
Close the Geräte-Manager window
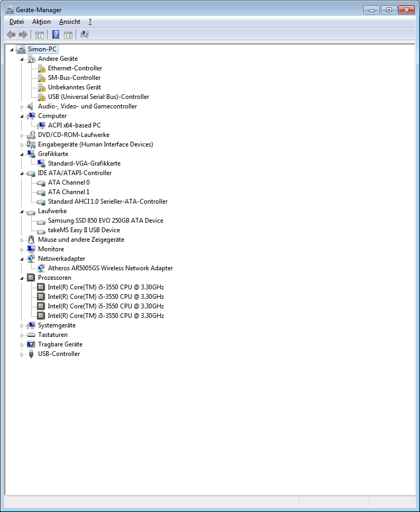click(406, 10)
